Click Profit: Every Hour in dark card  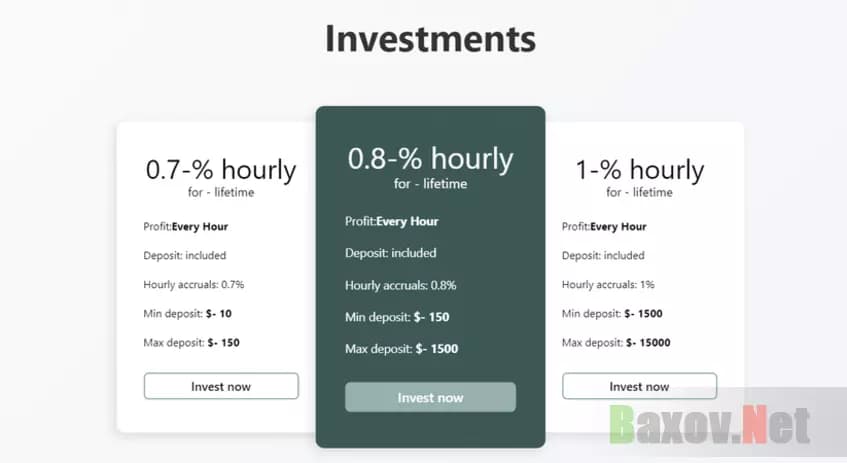pos(392,221)
